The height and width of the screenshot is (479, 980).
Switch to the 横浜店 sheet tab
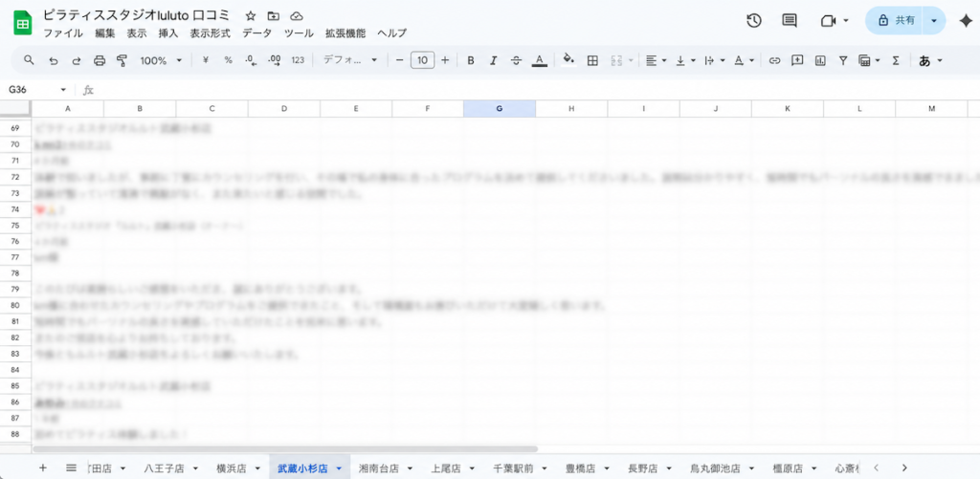(232, 468)
